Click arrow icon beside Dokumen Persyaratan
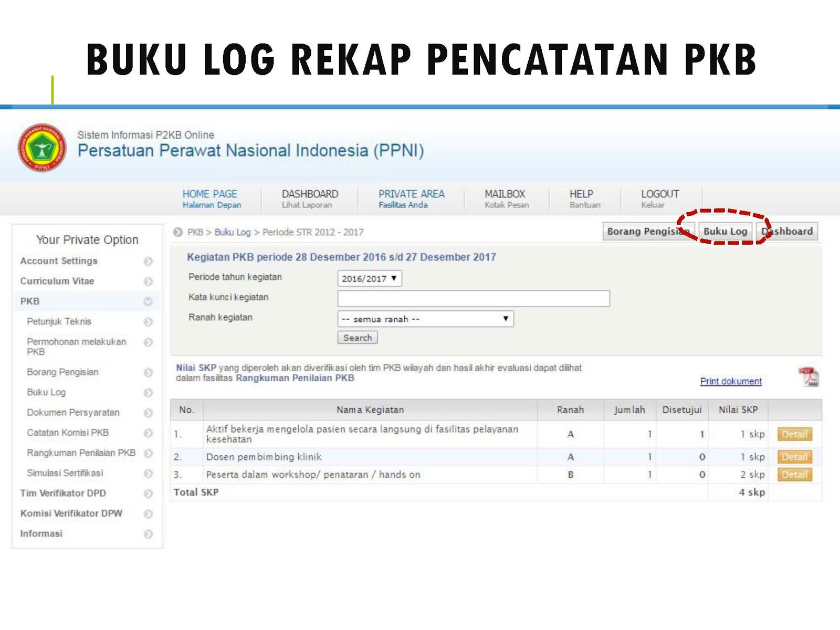840x630 pixels. pos(148,413)
